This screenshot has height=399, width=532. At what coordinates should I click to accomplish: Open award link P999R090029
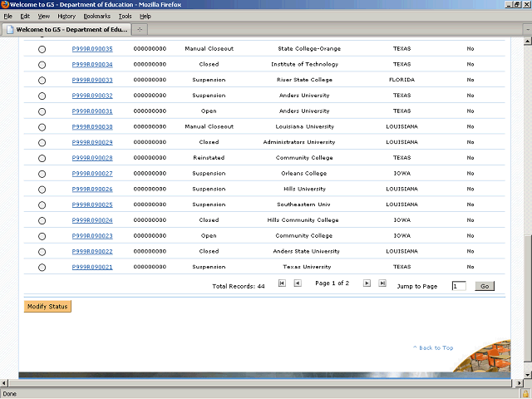92,142
